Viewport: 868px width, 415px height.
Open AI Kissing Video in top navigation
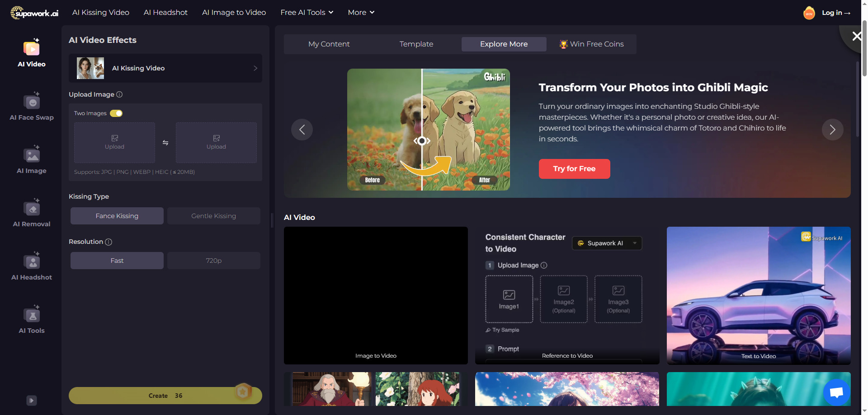point(101,13)
